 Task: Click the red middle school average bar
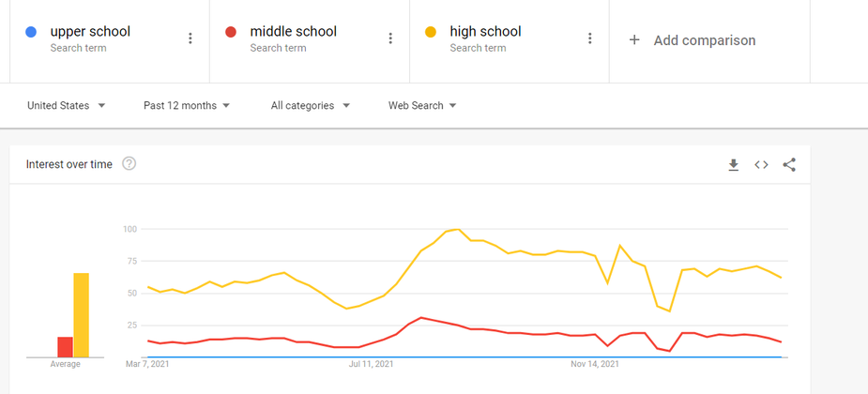pyautogui.click(x=66, y=347)
